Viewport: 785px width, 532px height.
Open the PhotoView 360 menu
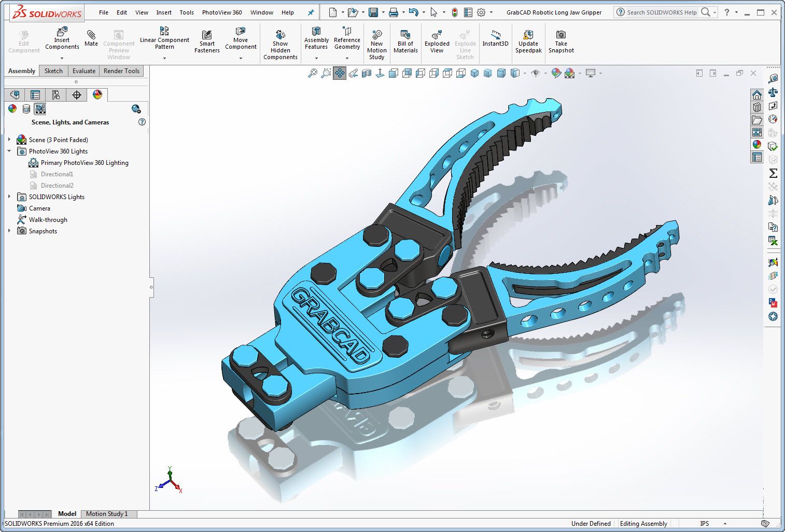click(x=222, y=12)
